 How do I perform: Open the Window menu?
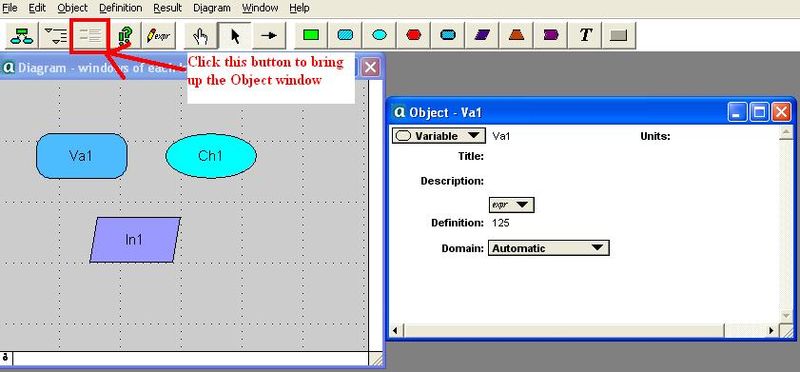[x=260, y=8]
